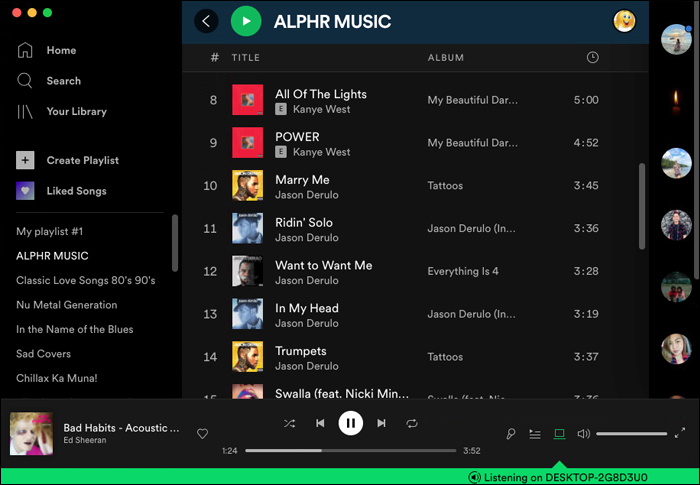The height and width of the screenshot is (485, 700).
Task: Open Liked Songs heart icon
Action: click(25, 191)
